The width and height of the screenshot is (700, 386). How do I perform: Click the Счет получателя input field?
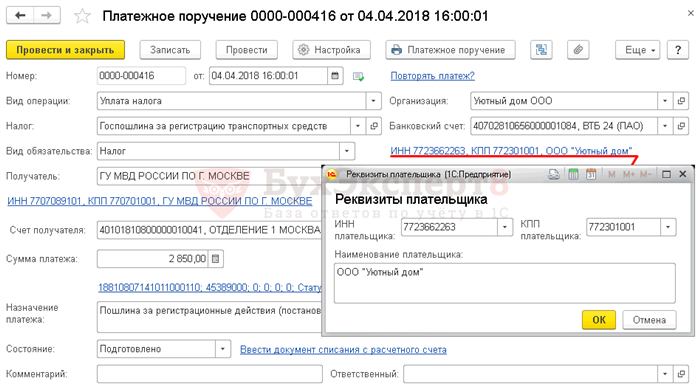(x=209, y=230)
